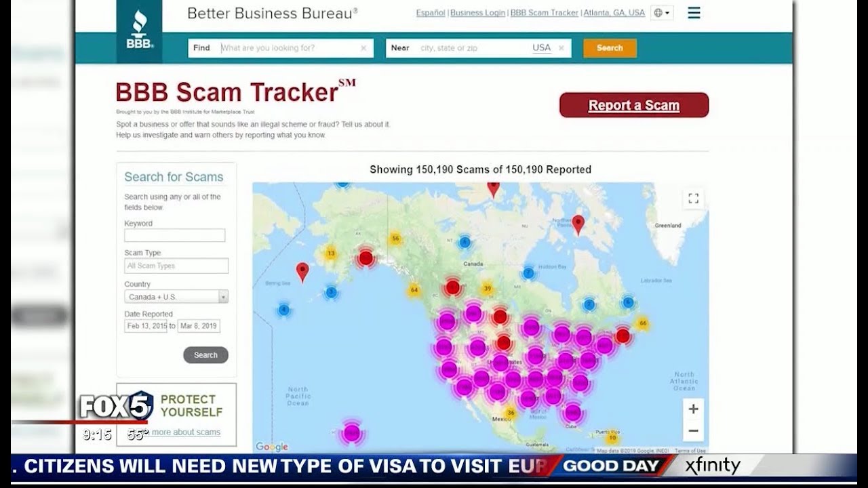Screen dimensions: 868x488
Task: Edit the end date Mar 8, 2019
Action: coord(199,326)
